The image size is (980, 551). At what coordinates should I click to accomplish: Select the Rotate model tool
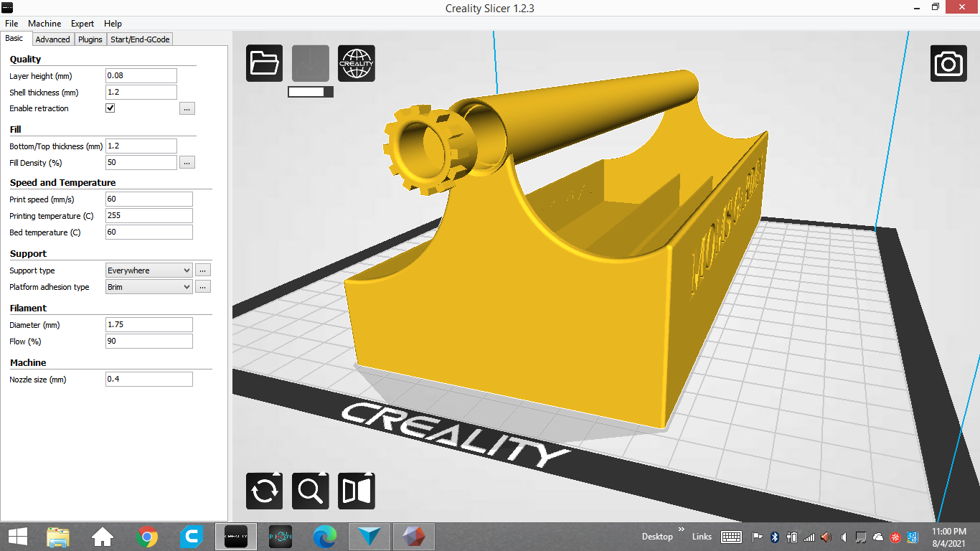[x=265, y=491]
